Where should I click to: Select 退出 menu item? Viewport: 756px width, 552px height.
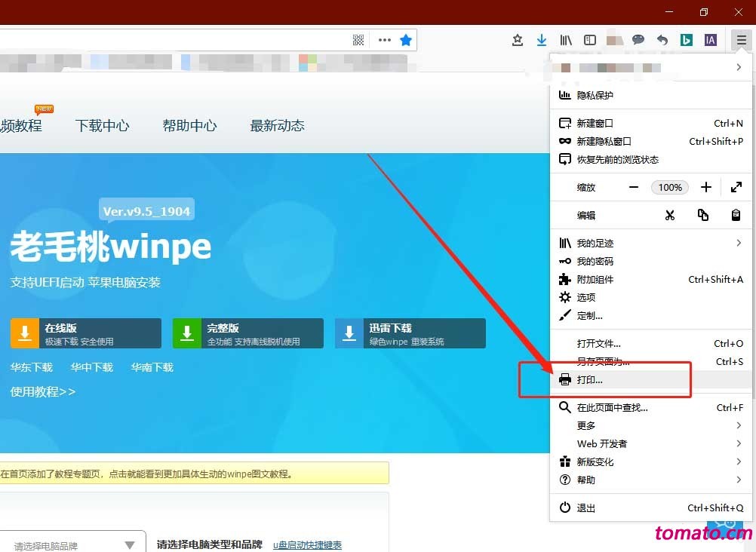coord(650,508)
